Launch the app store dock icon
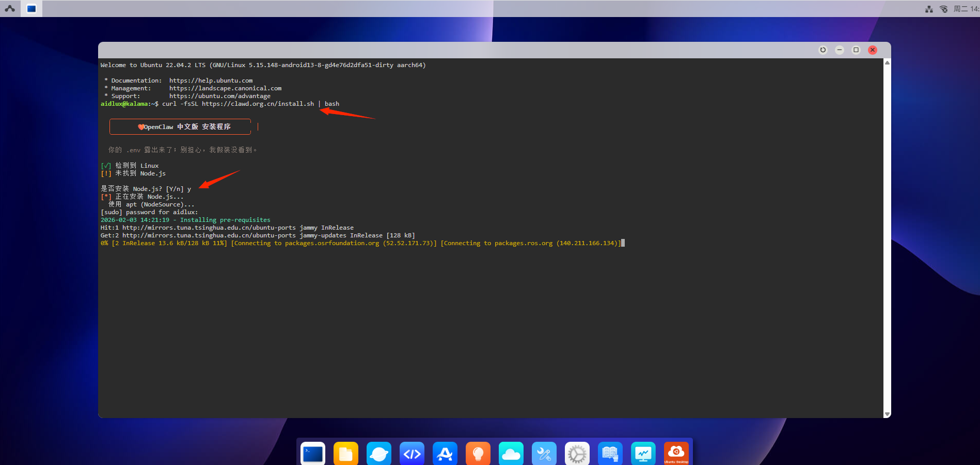The height and width of the screenshot is (465, 980). [445, 454]
